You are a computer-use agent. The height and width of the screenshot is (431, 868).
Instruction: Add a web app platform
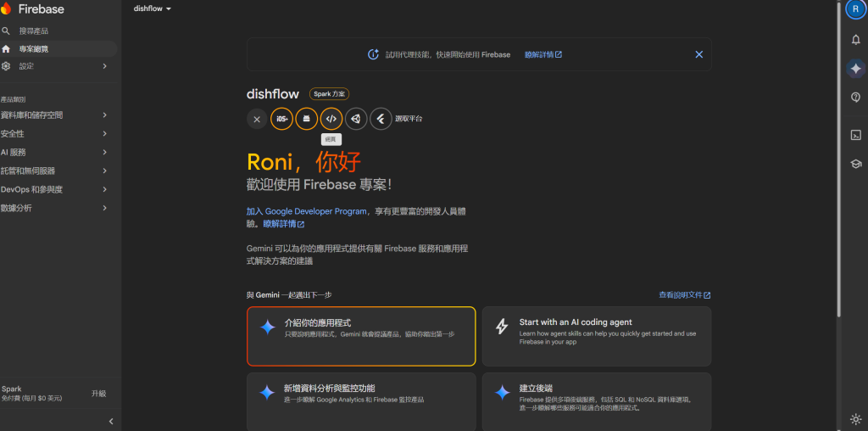point(331,119)
